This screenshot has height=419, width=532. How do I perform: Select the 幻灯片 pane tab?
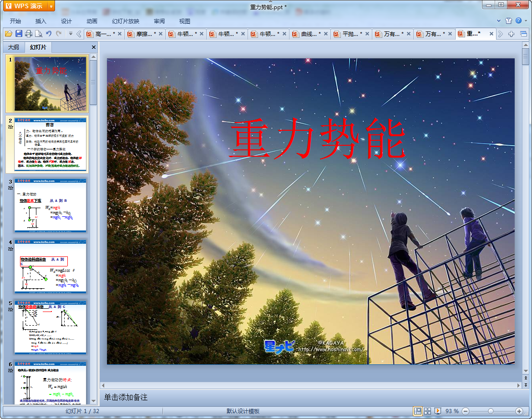click(x=38, y=47)
